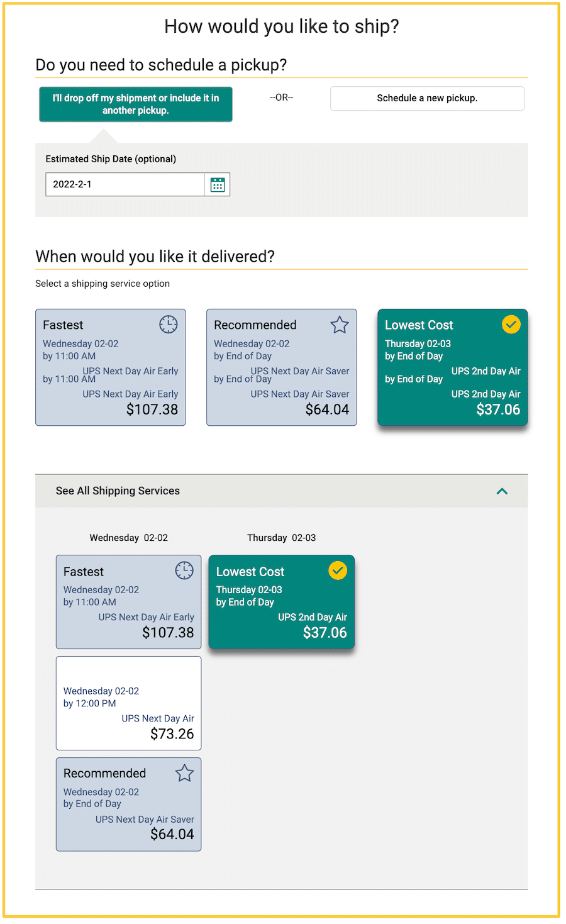This screenshot has width=566, height=924.
Task: Click the clock icon in See All Shipping Services
Action: 184,571
